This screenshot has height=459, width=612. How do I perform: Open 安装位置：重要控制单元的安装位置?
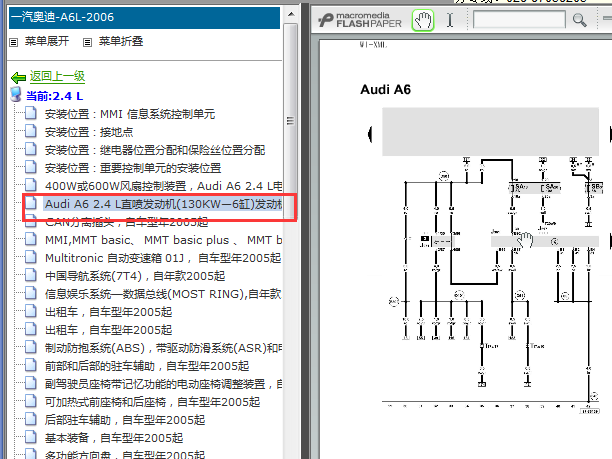click(x=133, y=168)
